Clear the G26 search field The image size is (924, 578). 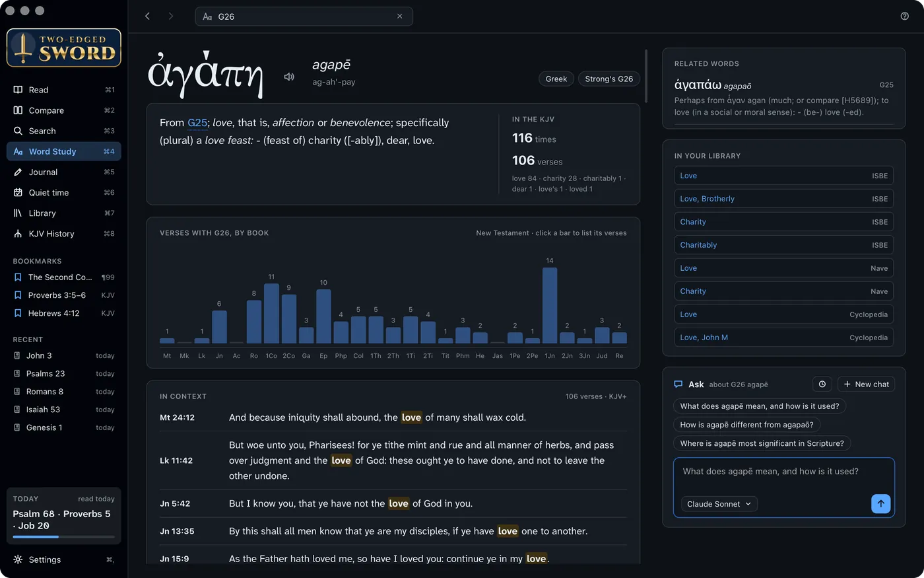pos(399,16)
